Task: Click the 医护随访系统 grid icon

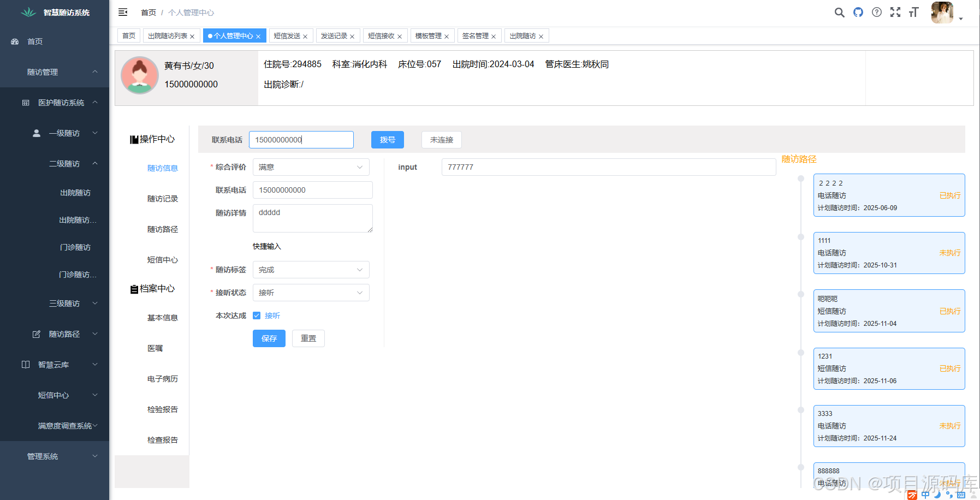Action: point(26,103)
